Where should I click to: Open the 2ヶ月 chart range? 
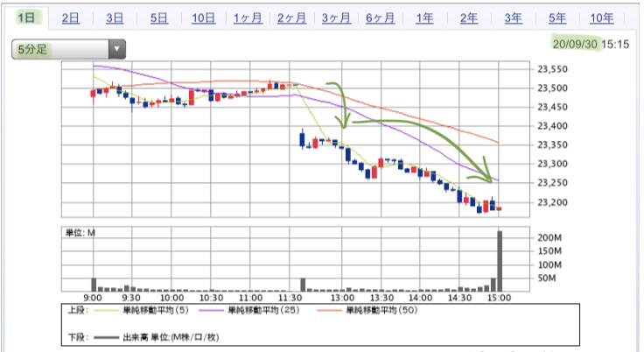pos(291,18)
